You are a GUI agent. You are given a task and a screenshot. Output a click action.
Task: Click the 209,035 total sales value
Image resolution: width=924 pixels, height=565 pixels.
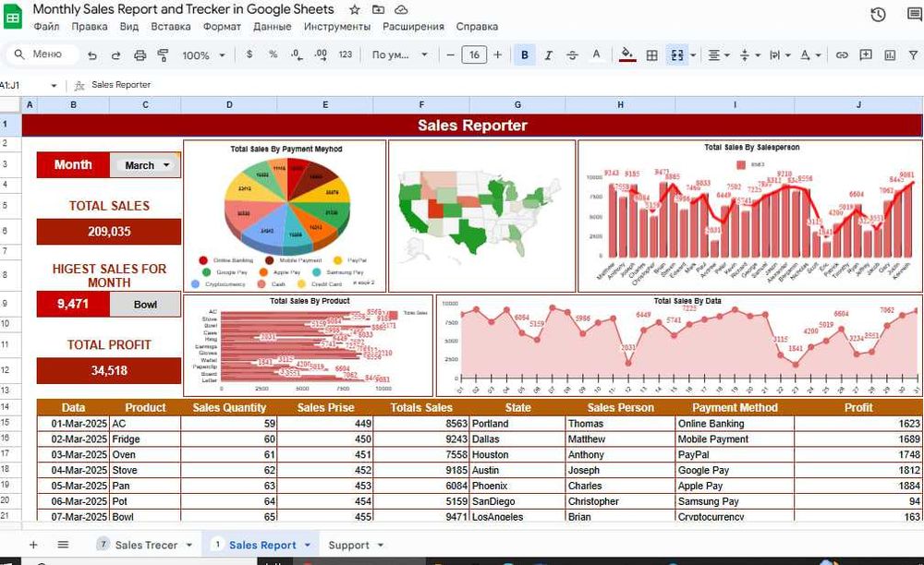point(109,232)
